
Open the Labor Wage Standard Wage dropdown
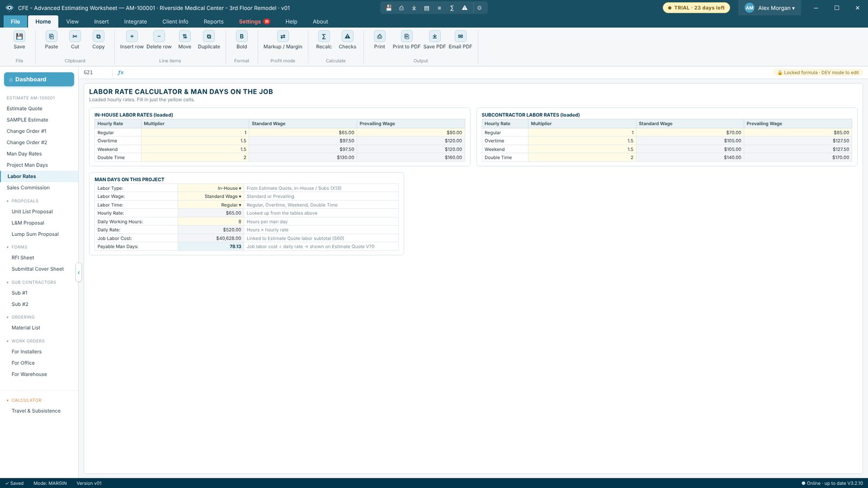coord(210,196)
